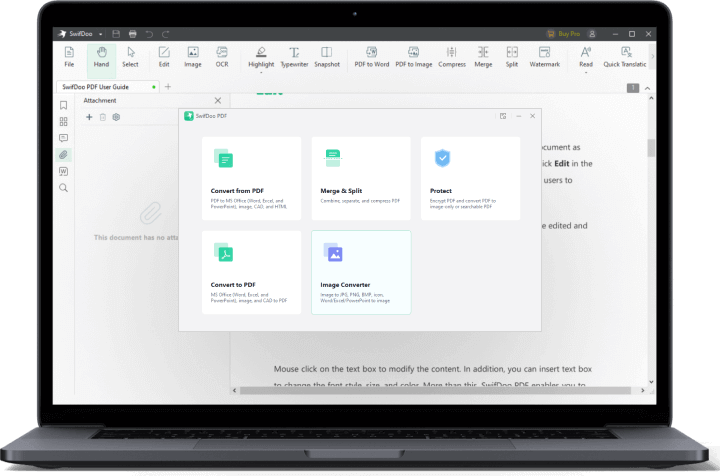Open the Comments sidebar panel
720x476 pixels.
[63, 138]
